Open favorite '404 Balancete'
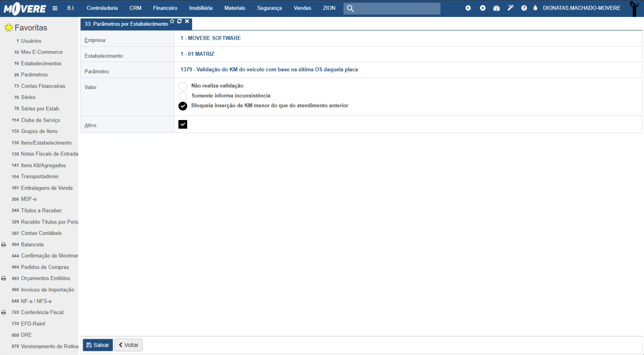This screenshot has width=644, height=355. 28,245
